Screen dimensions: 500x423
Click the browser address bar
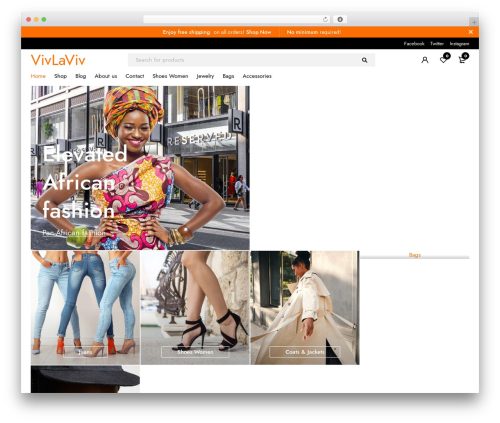[x=237, y=19]
